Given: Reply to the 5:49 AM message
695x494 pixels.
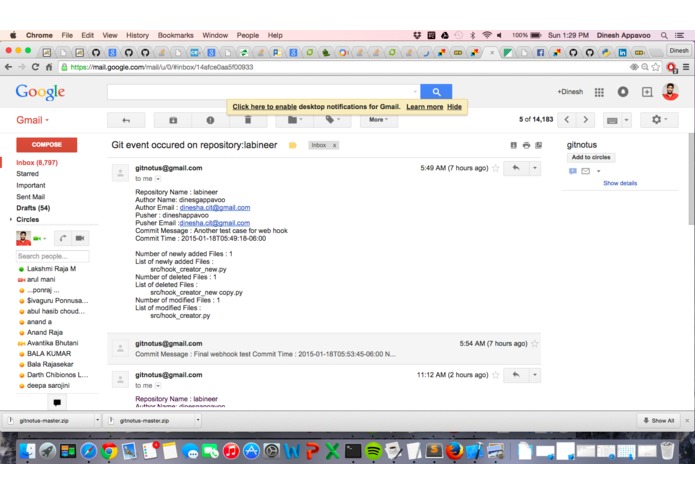Looking at the screenshot, I should coord(516,168).
